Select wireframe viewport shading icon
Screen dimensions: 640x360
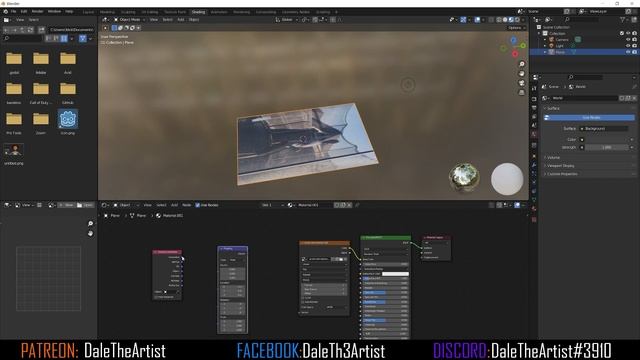pos(499,20)
